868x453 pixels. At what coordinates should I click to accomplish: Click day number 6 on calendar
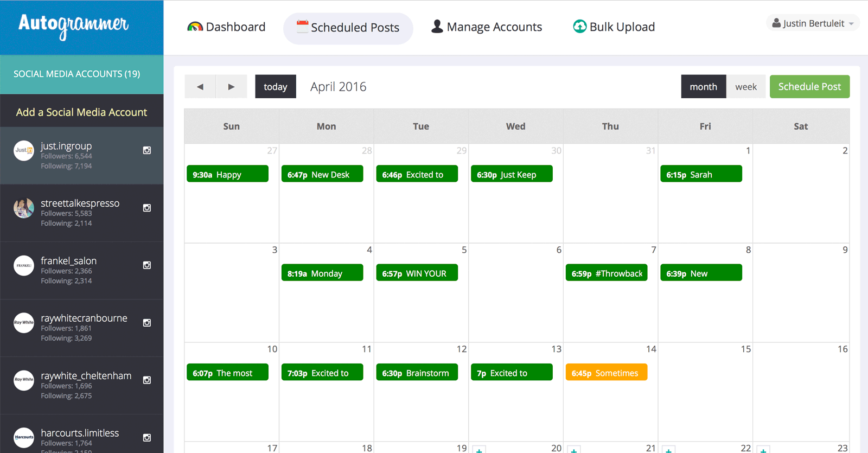[x=559, y=250]
